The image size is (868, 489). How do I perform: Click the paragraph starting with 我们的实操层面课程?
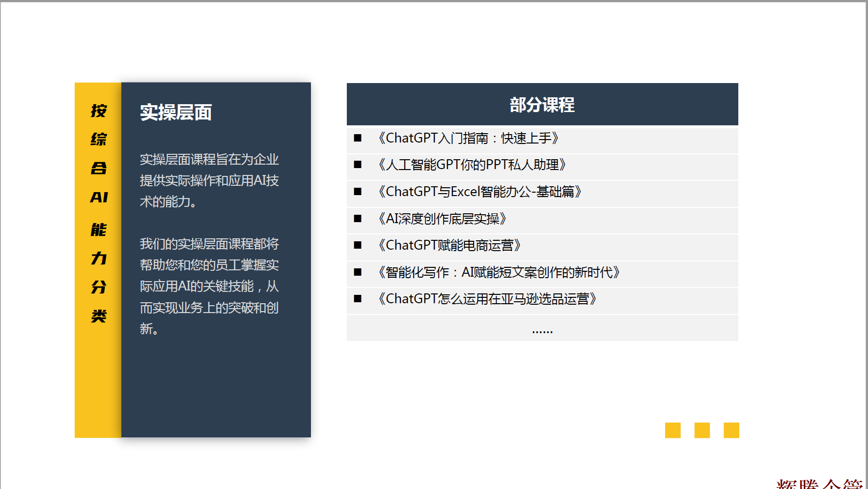pos(209,286)
